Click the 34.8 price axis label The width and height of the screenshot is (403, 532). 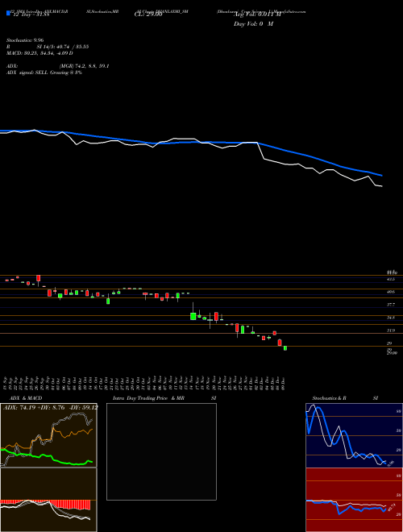tap(391, 318)
